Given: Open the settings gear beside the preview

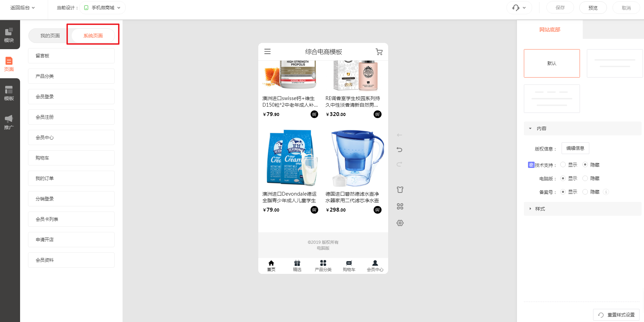Looking at the screenshot, I should coord(400,223).
